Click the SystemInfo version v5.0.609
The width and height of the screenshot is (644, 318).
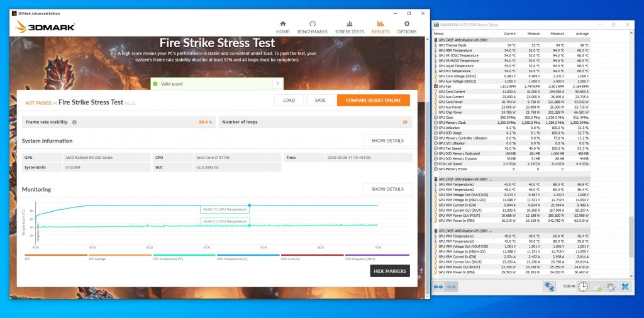[x=107, y=167]
